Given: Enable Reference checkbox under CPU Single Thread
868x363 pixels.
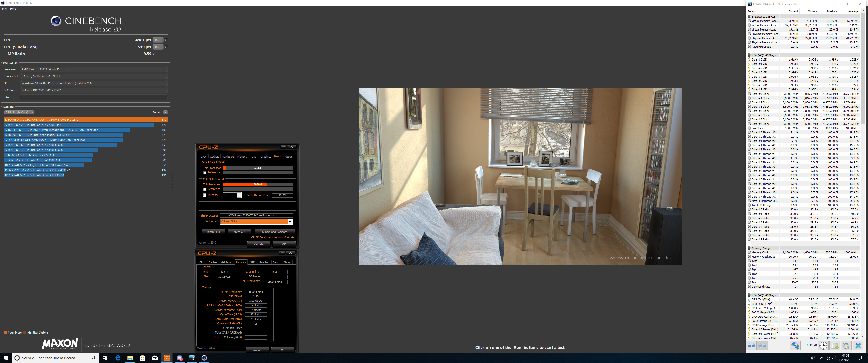Looking at the screenshot, I should (x=205, y=173).
